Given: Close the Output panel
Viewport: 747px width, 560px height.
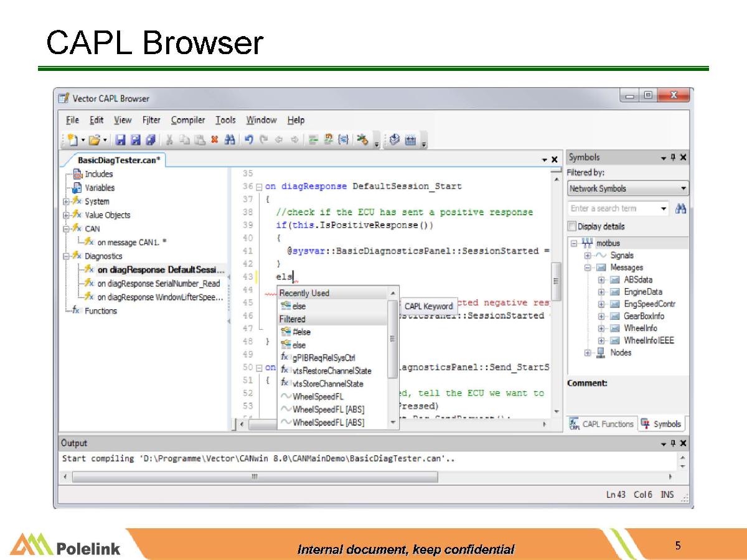Looking at the screenshot, I should pos(684,444).
